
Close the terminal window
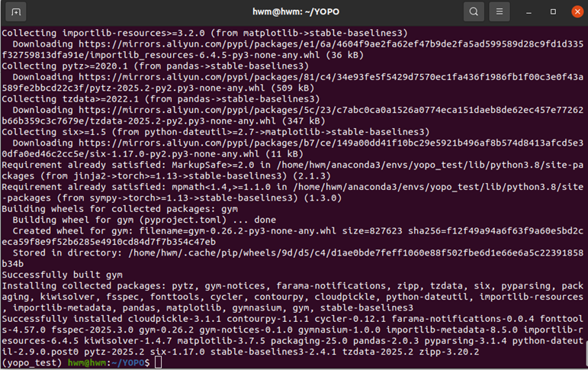click(x=575, y=11)
